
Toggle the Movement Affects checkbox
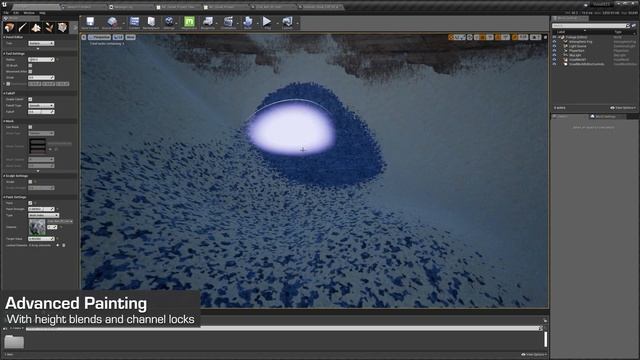pos(30,71)
